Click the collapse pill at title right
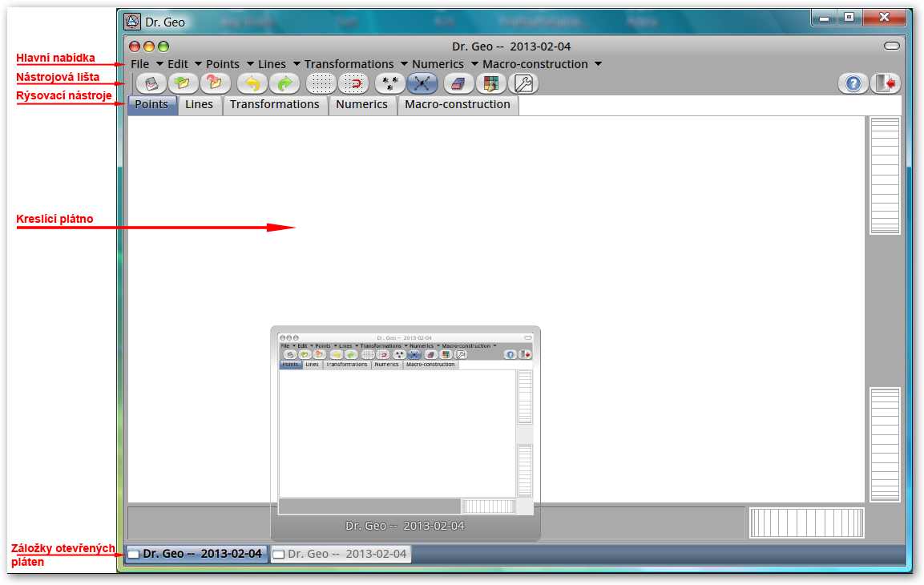Screen dimensions: 924x585 892,46
